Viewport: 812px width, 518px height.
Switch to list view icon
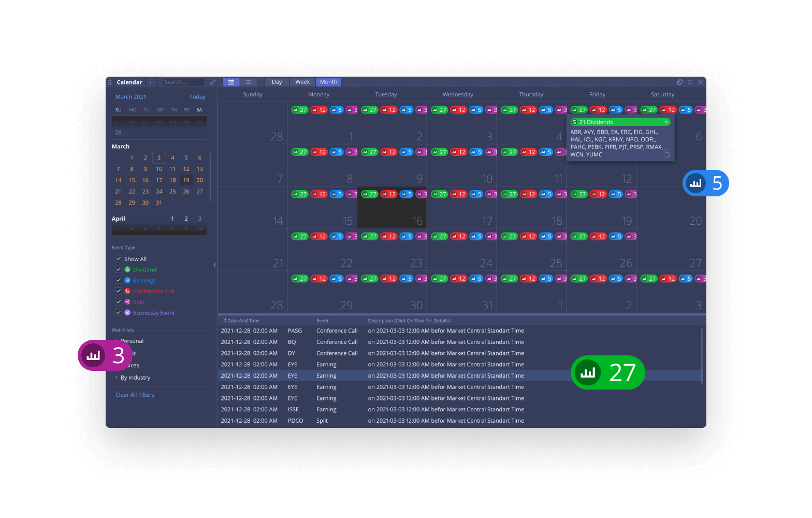[x=248, y=82]
